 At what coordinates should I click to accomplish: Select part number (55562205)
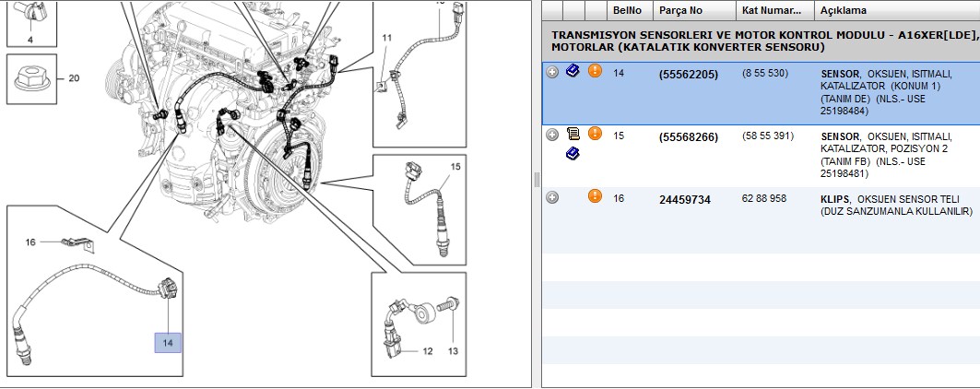(688, 75)
